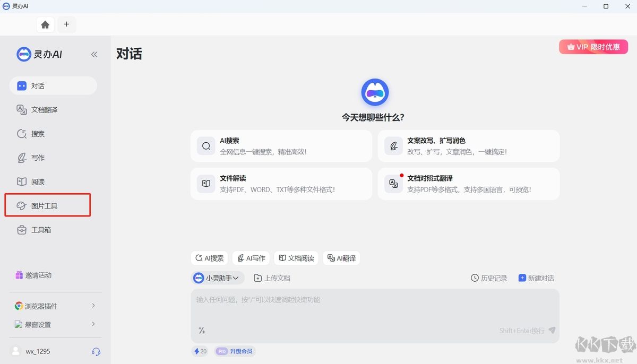Image resolution: width=637 pixels, height=364 pixels.
Task: Start a 新建对话 new conversation
Action: (x=536, y=278)
